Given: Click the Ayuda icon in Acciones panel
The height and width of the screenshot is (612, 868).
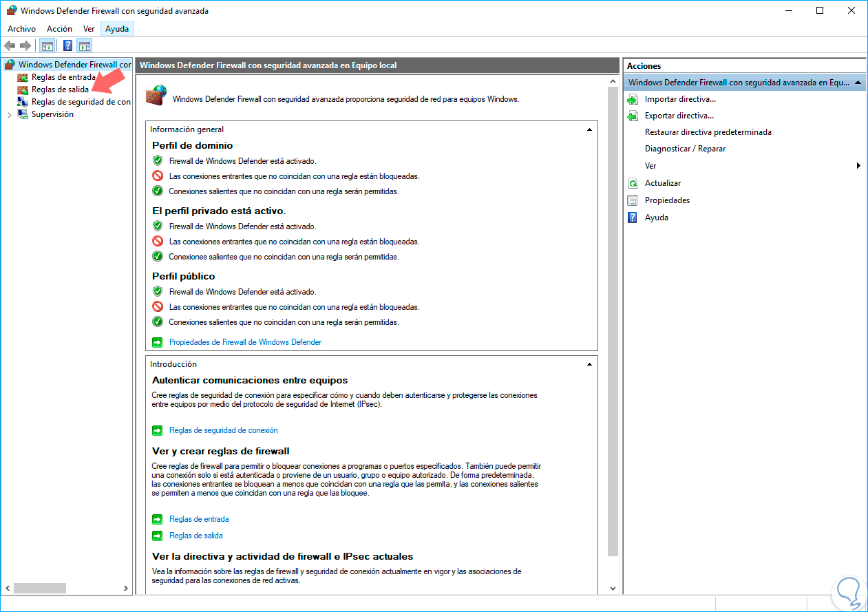Looking at the screenshot, I should click(633, 218).
